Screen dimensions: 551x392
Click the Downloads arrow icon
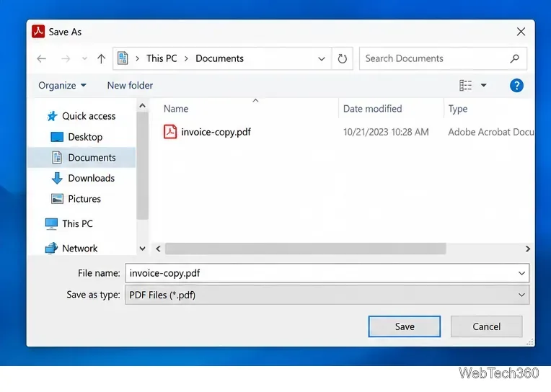(57, 179)
